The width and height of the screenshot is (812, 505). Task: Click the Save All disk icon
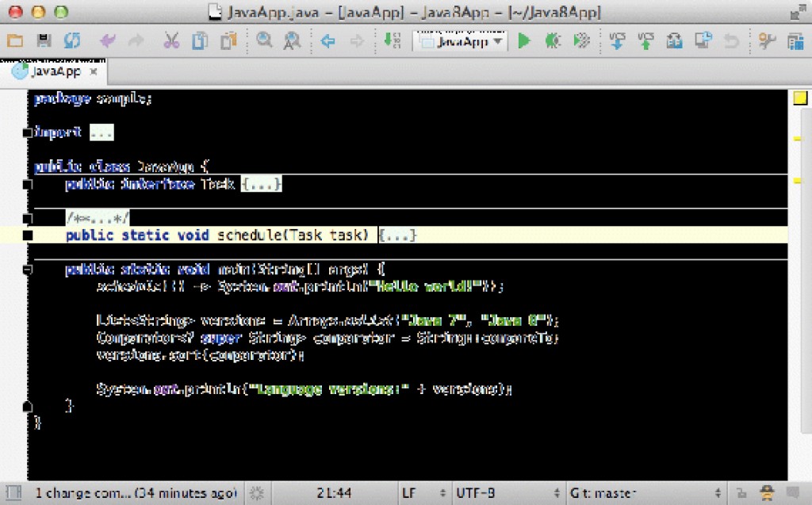44,40
